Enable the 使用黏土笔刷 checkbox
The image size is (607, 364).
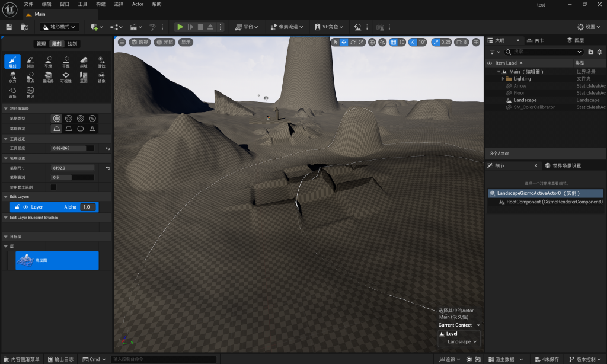[x=54, y=187]
